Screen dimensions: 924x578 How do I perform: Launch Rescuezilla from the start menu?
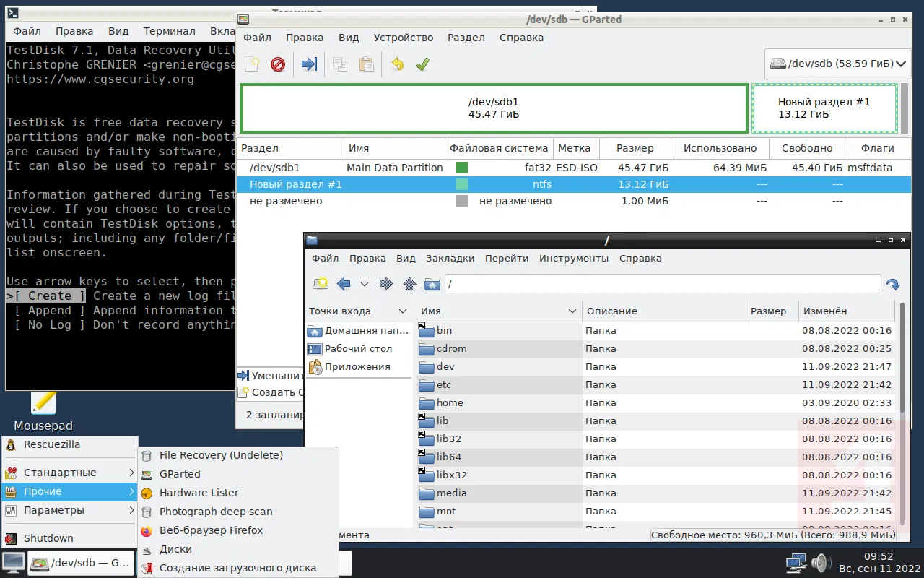click(69, 444)
